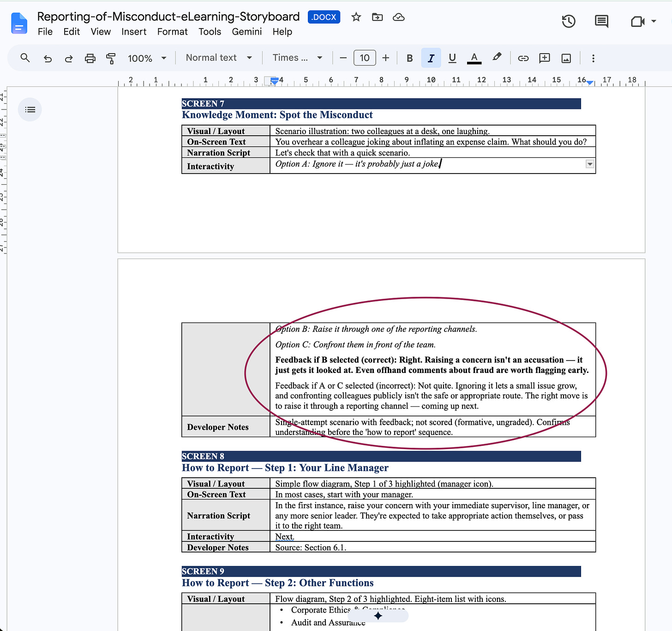Open the table cell dropdown arrow
Image resolution: width=672 pixels, height=631 pixels.
pyautogui.click(x=590, y=164)
